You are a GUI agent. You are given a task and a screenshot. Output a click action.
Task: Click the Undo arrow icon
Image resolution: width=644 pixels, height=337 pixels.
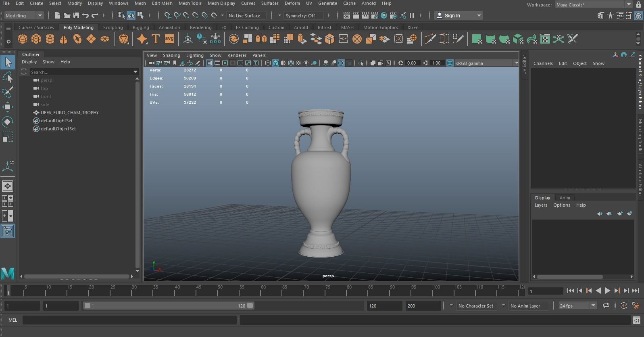click(x=85, y=15)
